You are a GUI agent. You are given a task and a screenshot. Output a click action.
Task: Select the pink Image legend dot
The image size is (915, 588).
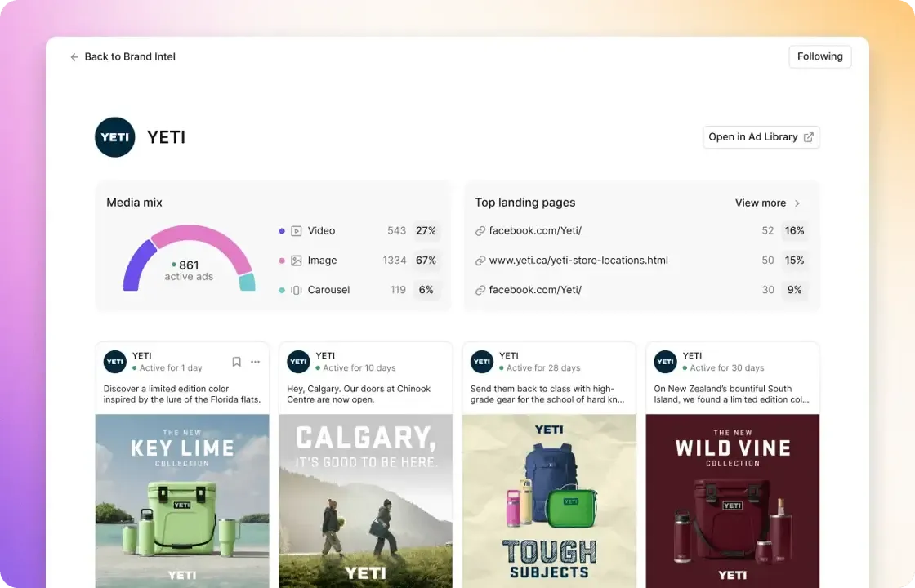tap(282, 261)
